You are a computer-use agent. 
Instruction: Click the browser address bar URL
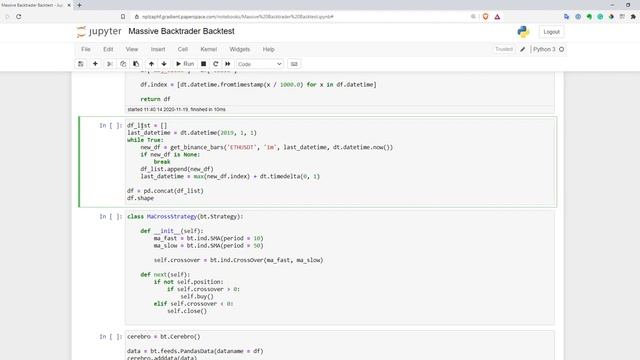pos(238,17)
